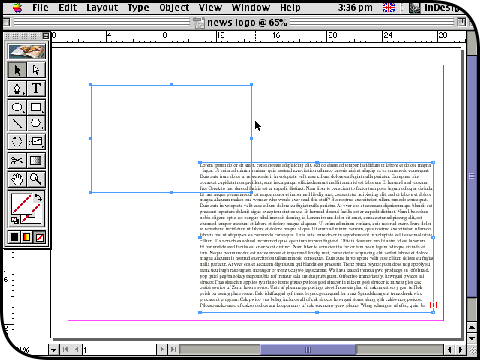Go to next page button

coord(162,349)
